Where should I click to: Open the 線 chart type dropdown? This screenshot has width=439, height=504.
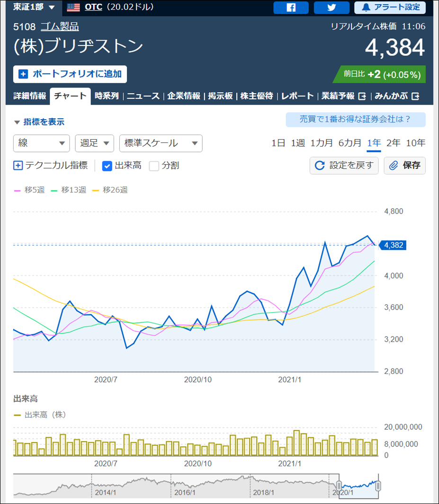click(x=41, y=143)
